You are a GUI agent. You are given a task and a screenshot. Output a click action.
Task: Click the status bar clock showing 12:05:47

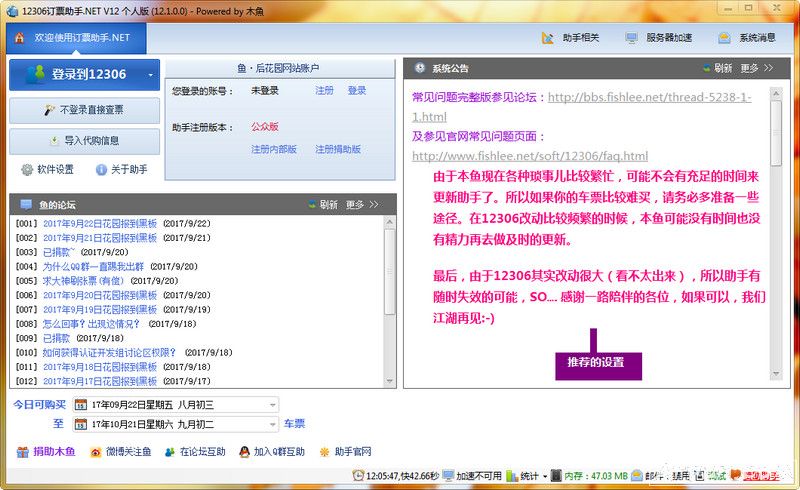point(396,476)
